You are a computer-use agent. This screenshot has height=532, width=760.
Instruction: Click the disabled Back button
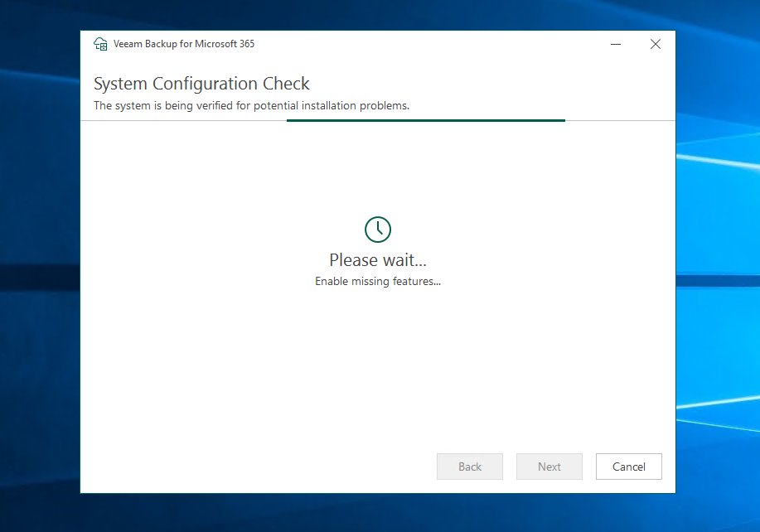470,467
